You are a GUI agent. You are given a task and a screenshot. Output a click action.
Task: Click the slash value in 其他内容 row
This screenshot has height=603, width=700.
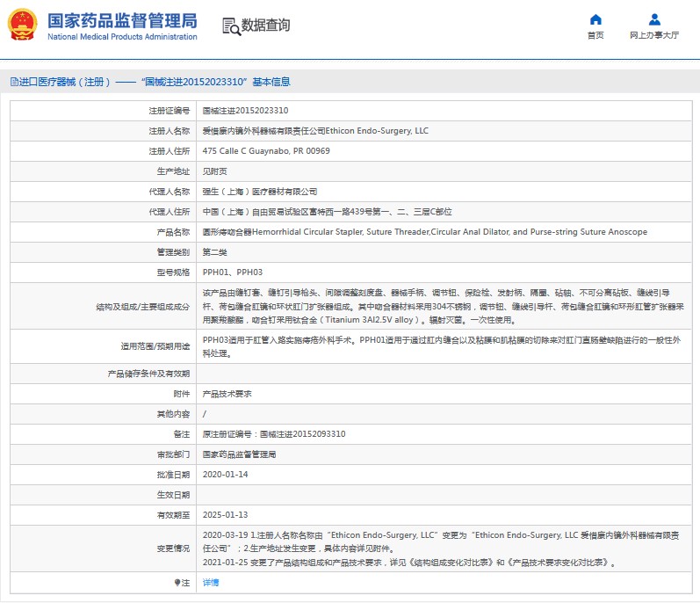tap(205, 414)
